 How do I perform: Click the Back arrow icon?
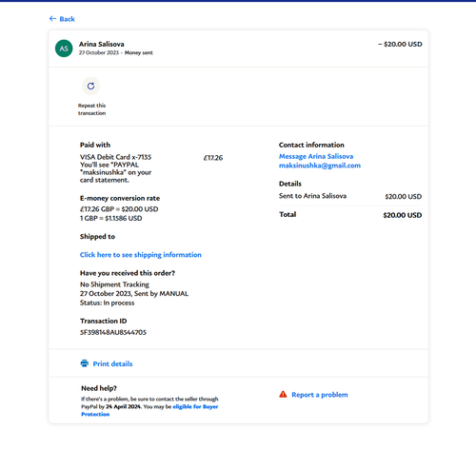coord(52,19)
